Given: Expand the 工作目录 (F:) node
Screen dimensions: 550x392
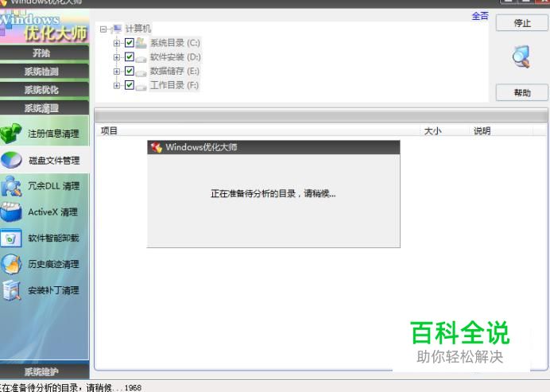Looking at the screenshot, I should tap(117, 85).
